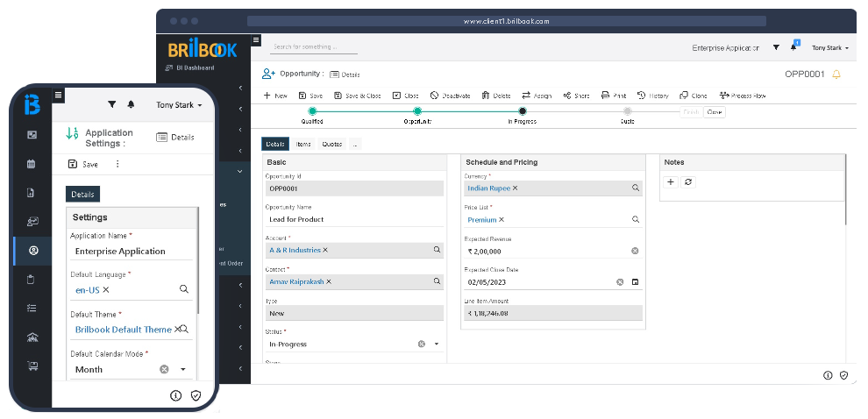The image size is (868, 419).
Task: Open the mobile sidebar user profile icon
Action: (33, 251)
